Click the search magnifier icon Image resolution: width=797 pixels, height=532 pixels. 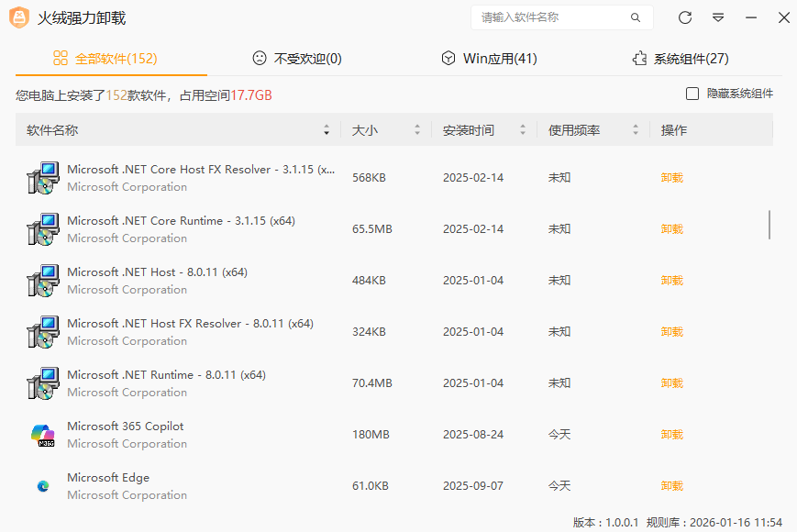636,17
